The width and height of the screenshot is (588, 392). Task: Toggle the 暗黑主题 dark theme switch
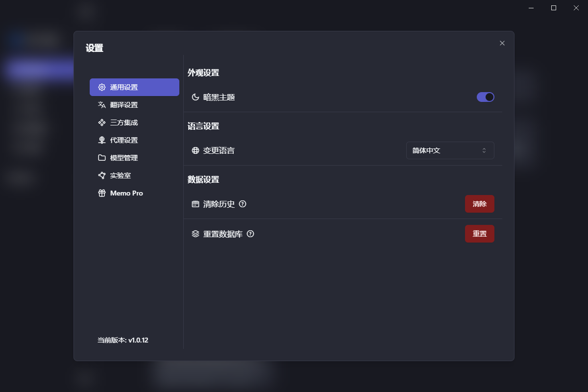tap(485, 97)
